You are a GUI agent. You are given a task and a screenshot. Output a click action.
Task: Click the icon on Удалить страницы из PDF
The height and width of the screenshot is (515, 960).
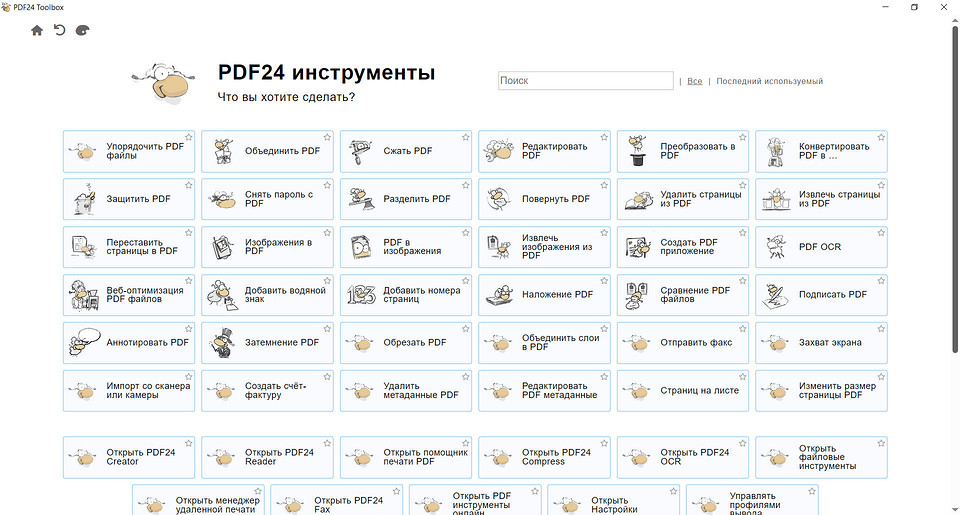[637, 200]
